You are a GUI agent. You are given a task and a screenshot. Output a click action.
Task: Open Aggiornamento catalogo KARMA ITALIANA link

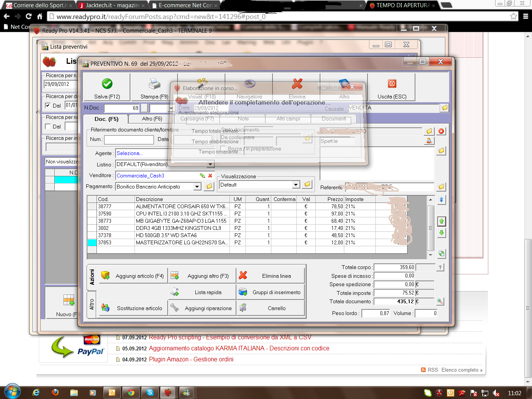point(239,348)
